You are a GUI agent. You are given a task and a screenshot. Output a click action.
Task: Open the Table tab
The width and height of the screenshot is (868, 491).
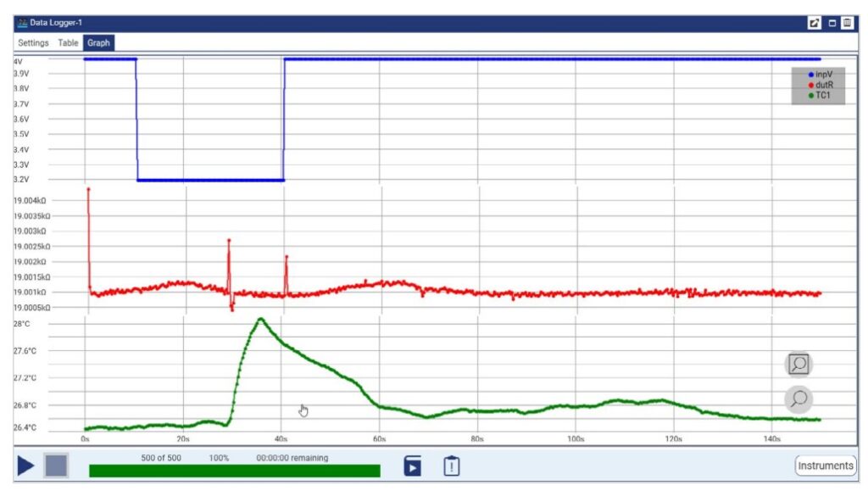click(68, 42)
